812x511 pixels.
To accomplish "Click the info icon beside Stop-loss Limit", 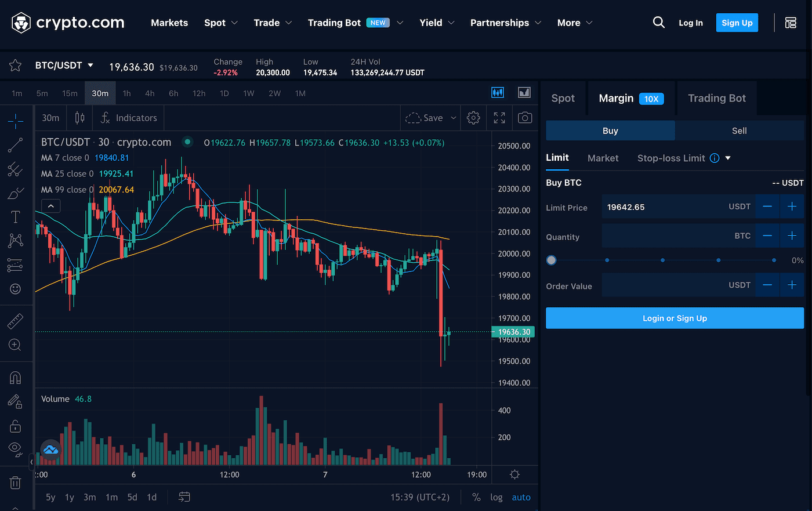I will point(715,158).
